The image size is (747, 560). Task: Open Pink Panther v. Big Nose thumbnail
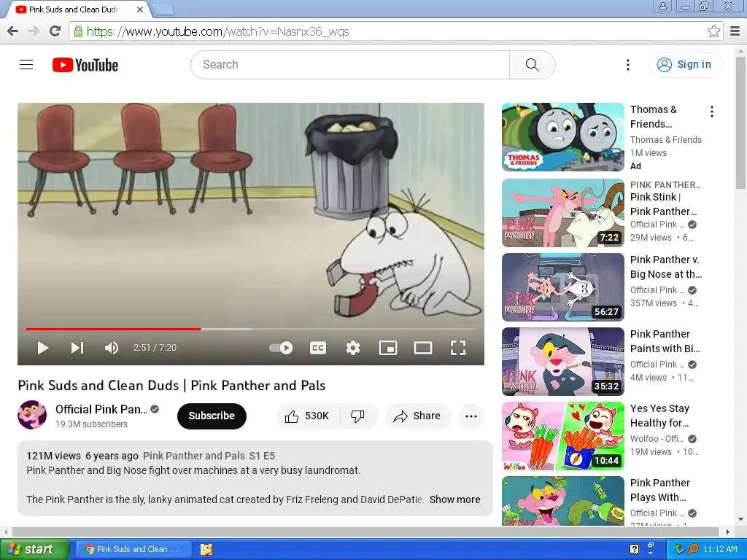(x=562, y=287)
